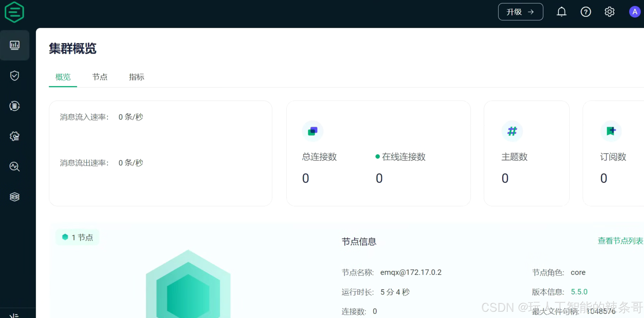Switch to the 指标 tab
The height and width of the screenshot is (318, 644).
(136, 77)
